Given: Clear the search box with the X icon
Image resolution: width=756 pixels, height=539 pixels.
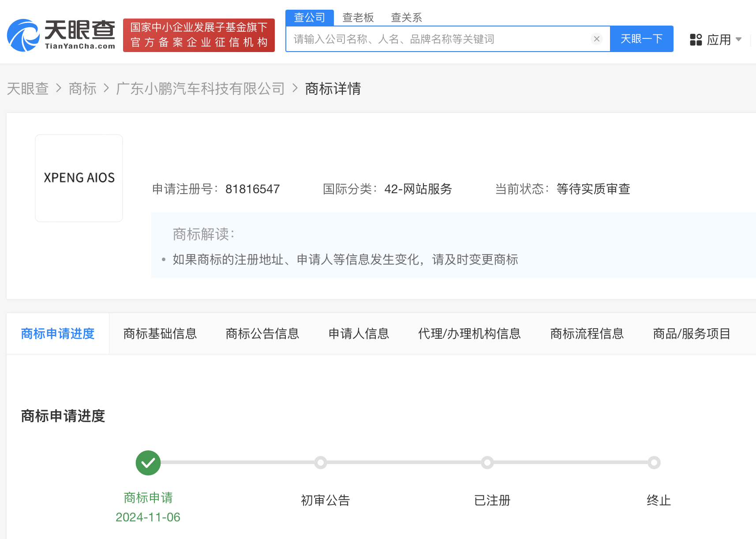Looking at the screenshot, I should pos(597,39).
